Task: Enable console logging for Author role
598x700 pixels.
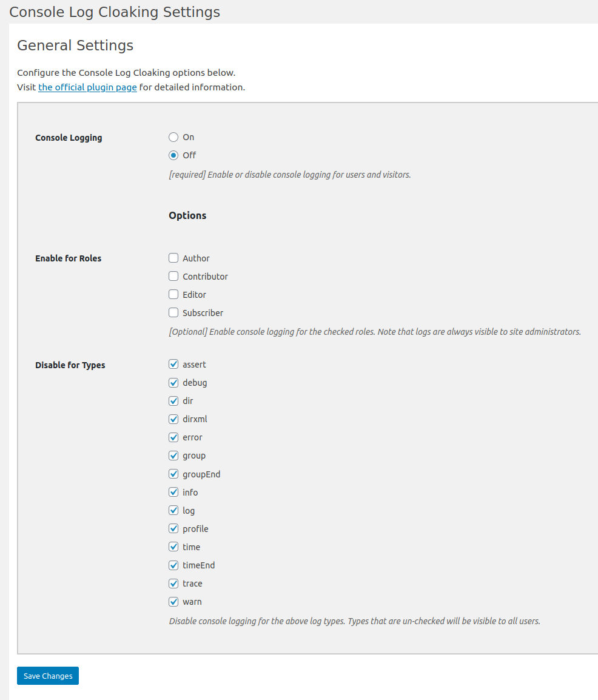Action: pos(173,258)
